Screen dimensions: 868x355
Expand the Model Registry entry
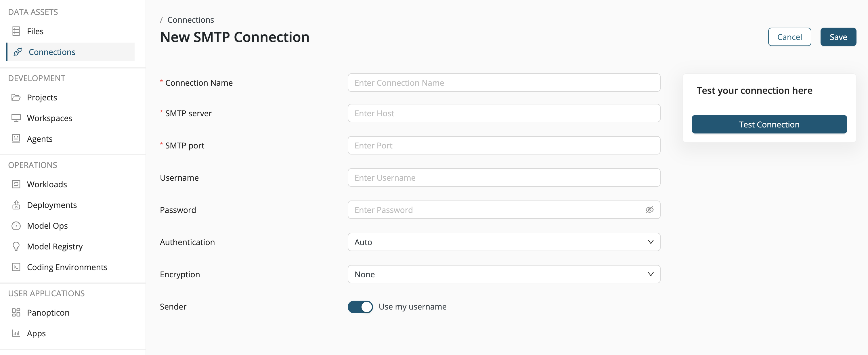point(55,246)
